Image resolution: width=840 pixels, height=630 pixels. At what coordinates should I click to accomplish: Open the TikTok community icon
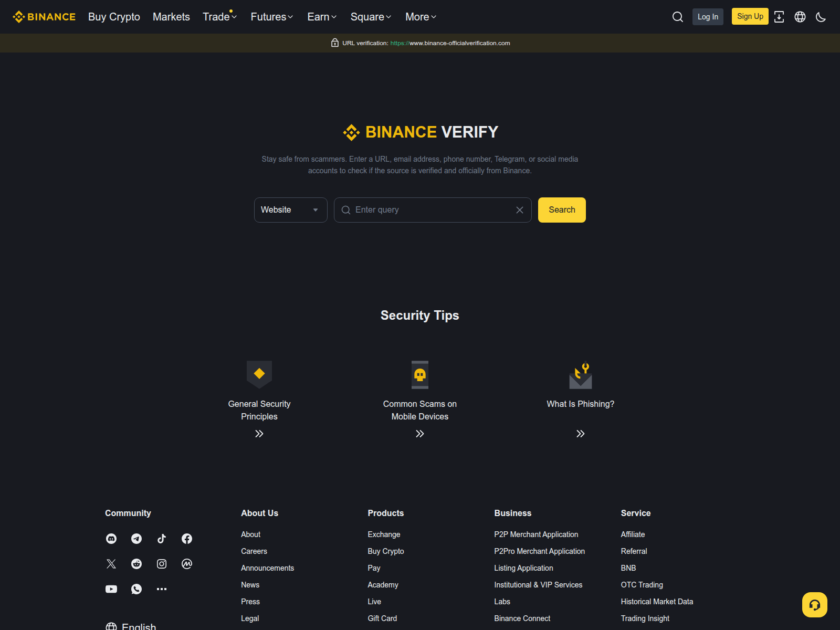pyautogui.click(x=162, y=539)
